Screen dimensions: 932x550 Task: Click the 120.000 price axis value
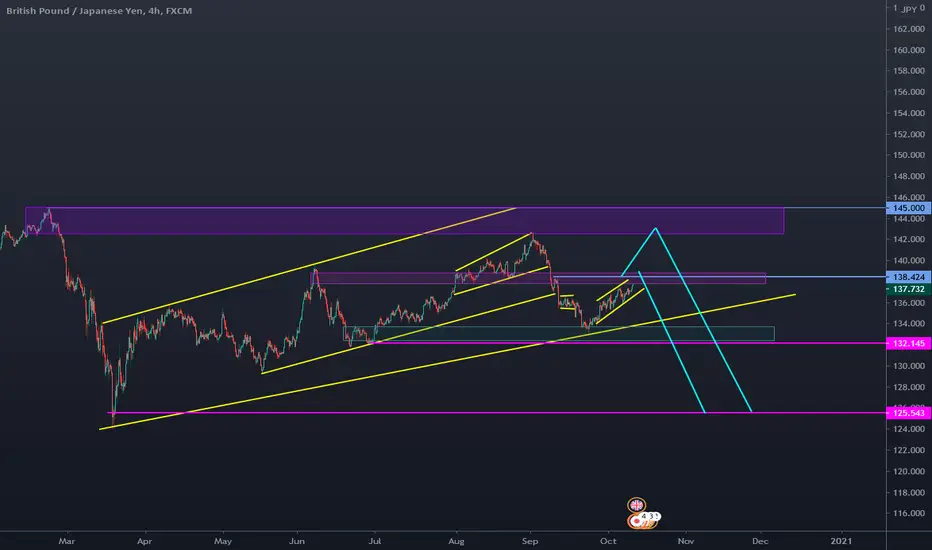tap(909, 472)
